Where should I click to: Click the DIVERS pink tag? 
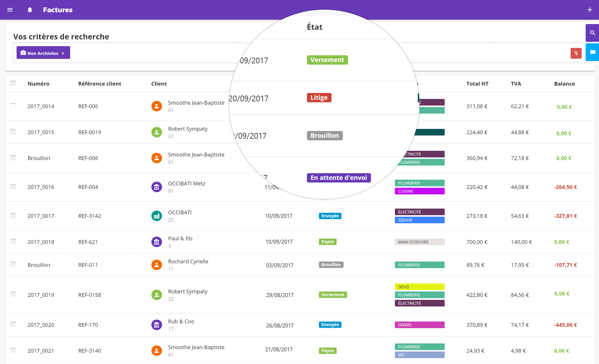click(420, 325)
